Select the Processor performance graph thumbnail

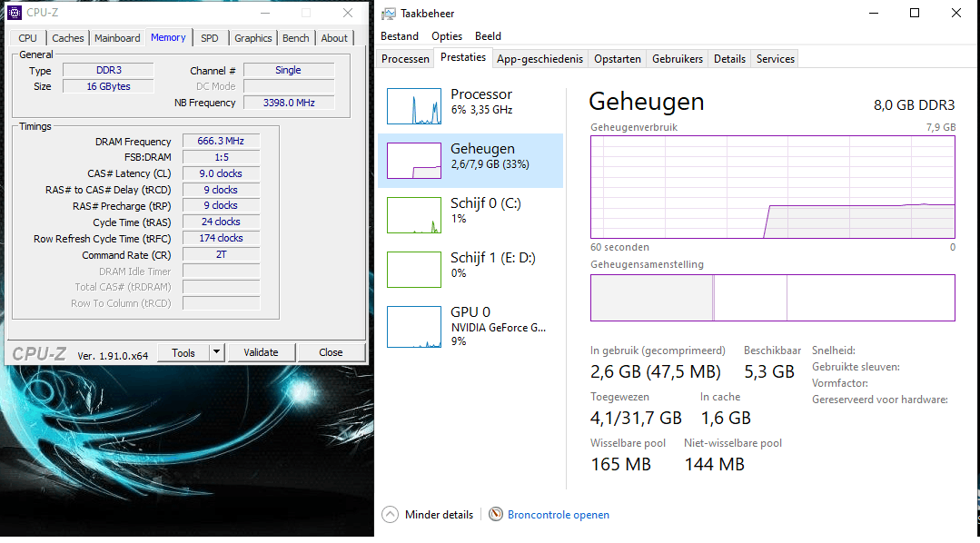(413, 106)
